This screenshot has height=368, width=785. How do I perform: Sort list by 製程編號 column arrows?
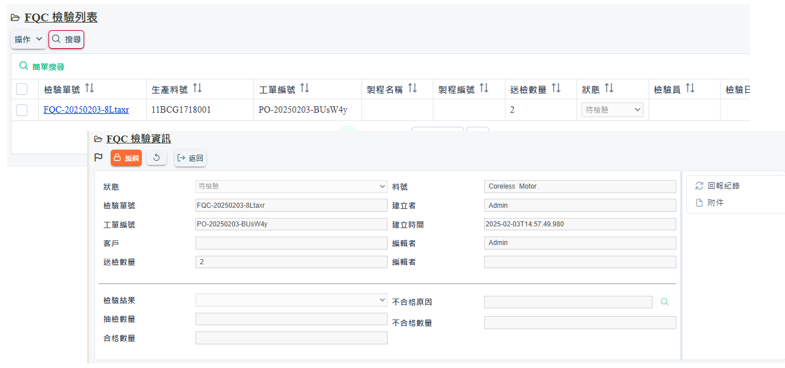click(x=484, y=89)
